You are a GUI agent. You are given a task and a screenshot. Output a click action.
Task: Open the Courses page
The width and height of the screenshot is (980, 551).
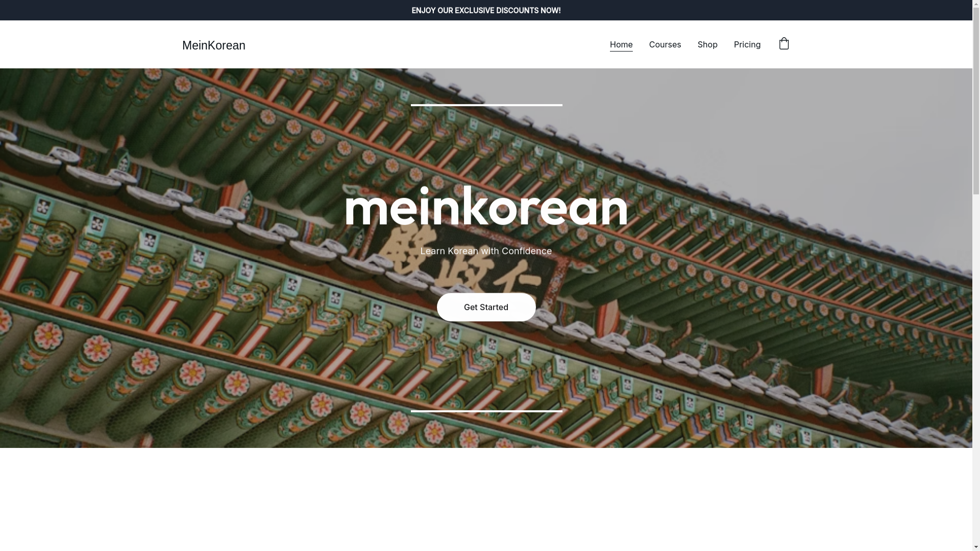click(665, 44)
